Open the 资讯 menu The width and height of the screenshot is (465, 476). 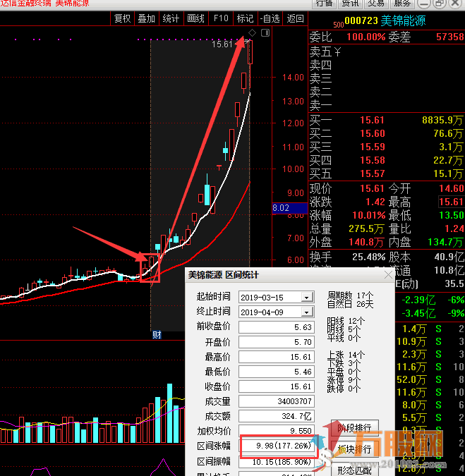(350, 4)
